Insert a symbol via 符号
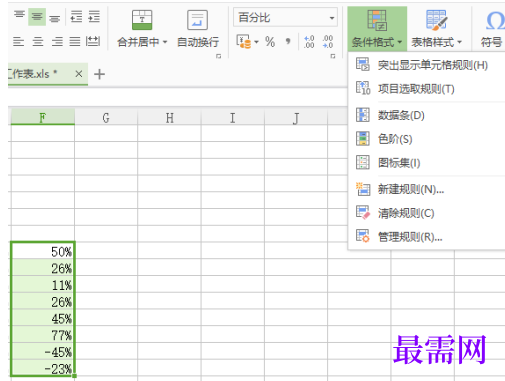Image resolution: width=505 pixels, height=381 pixels. (492, 29)
